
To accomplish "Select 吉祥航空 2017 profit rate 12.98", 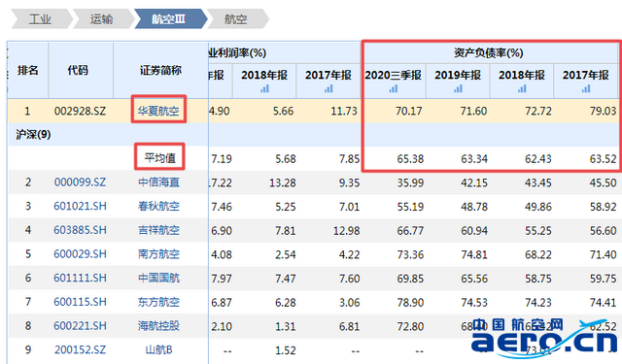I will (346, 230).
